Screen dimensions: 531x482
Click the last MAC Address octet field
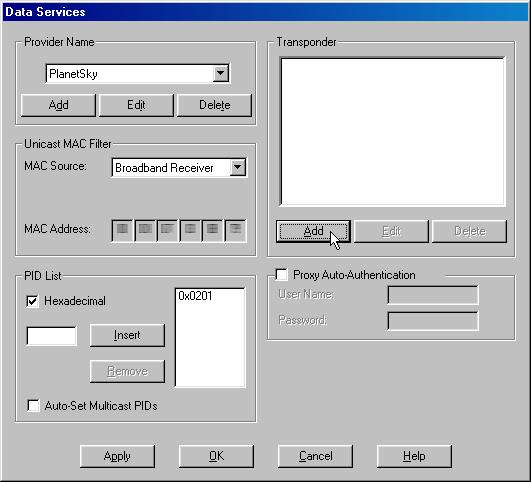(236, 231)
